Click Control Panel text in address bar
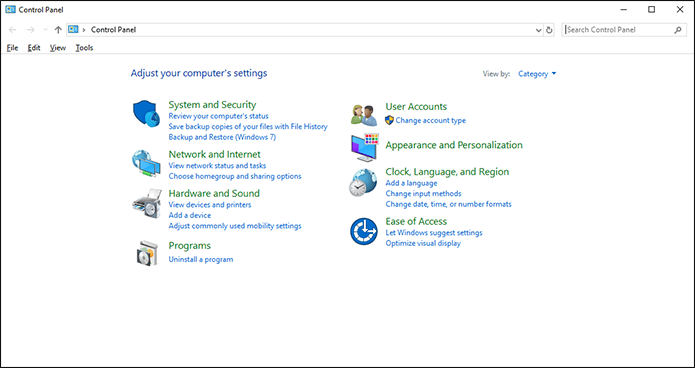This screenshot has height=368, width=695. click(113, 30)
